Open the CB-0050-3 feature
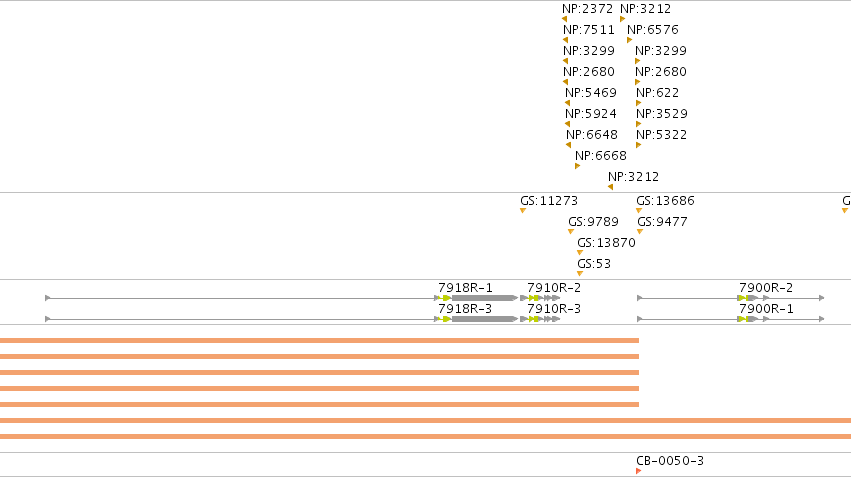851x477 pixels. click(670, 461)
